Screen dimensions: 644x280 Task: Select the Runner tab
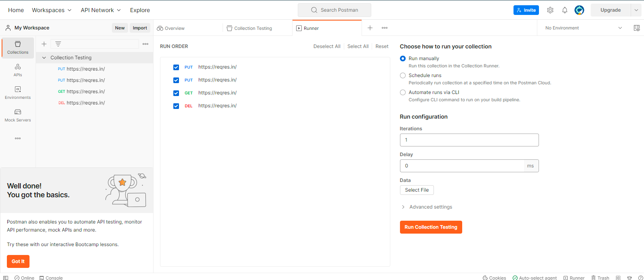click(327, 28)
